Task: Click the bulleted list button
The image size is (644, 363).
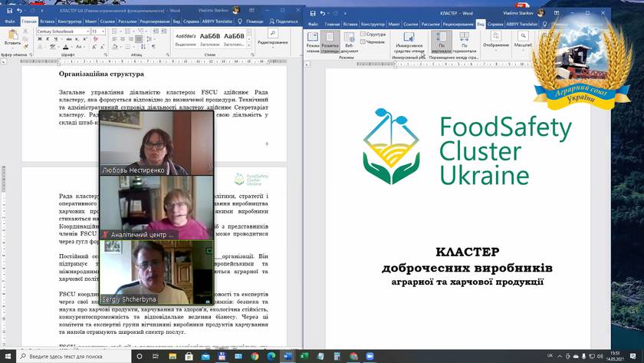Action: click(114, 31)
